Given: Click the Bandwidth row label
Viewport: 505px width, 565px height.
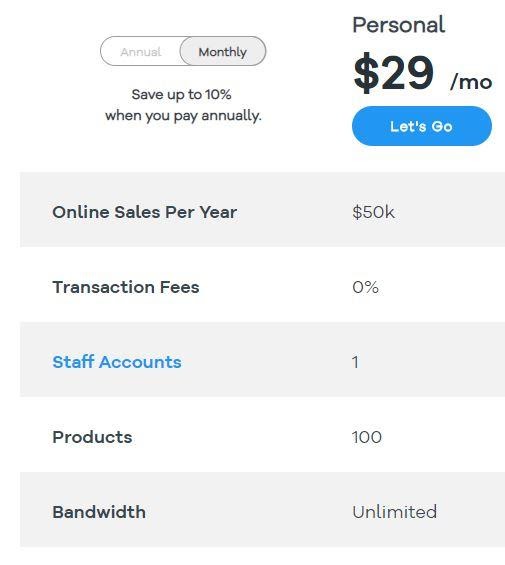Looking at the screenshot, I should tap(99, 512).
